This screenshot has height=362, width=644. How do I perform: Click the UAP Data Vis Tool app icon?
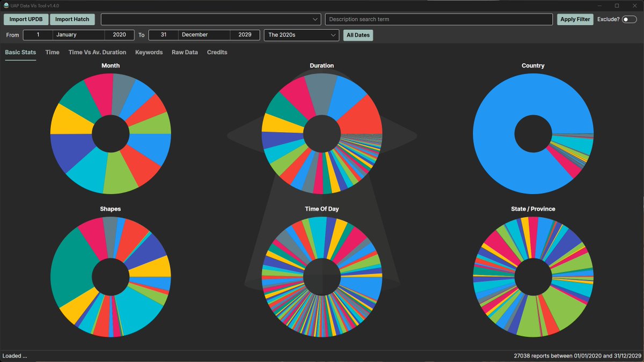point(6,5)
